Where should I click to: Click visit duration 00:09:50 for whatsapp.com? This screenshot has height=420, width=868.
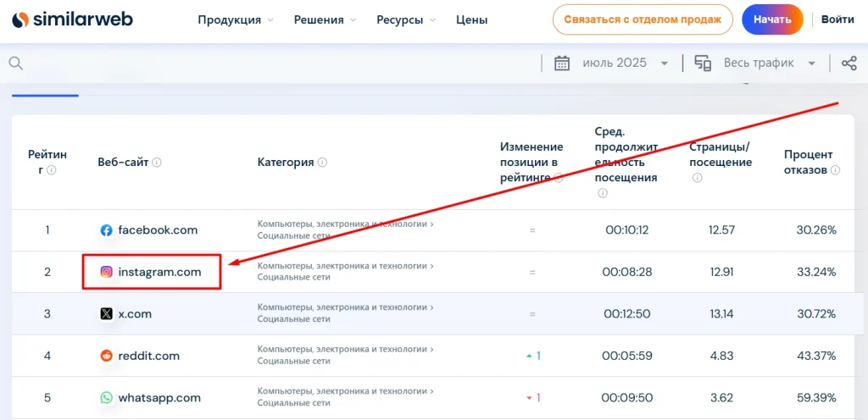coord(627,398)
